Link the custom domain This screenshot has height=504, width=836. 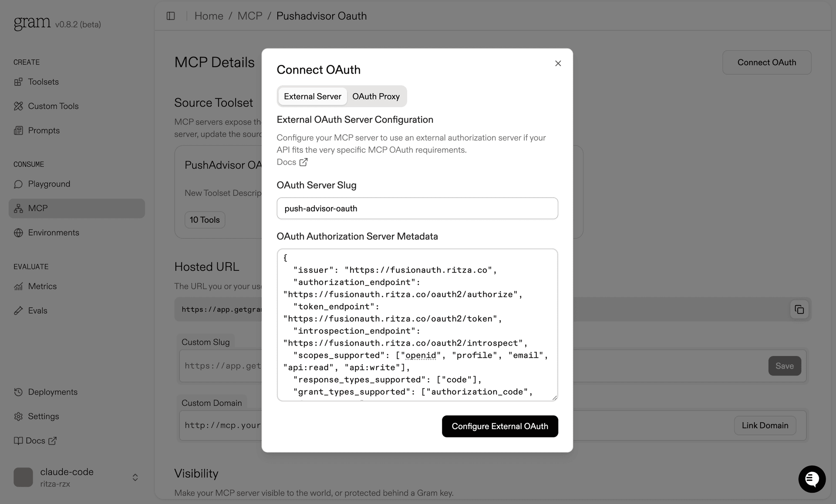(765, 425)
